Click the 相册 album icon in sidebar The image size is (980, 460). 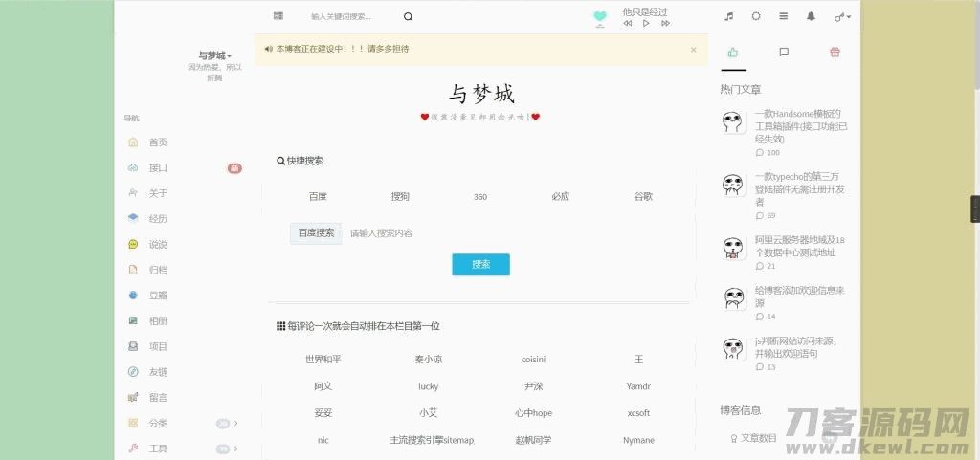pyautogui.click(x=133, y=321)
